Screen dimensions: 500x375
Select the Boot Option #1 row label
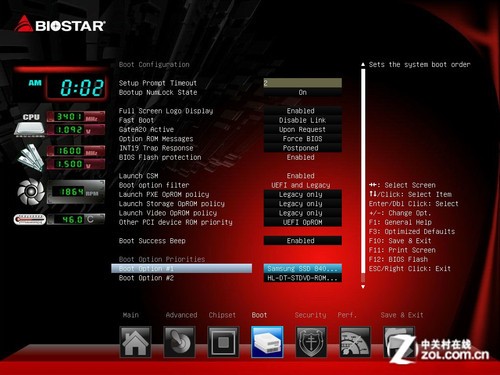tap(182, 268)
